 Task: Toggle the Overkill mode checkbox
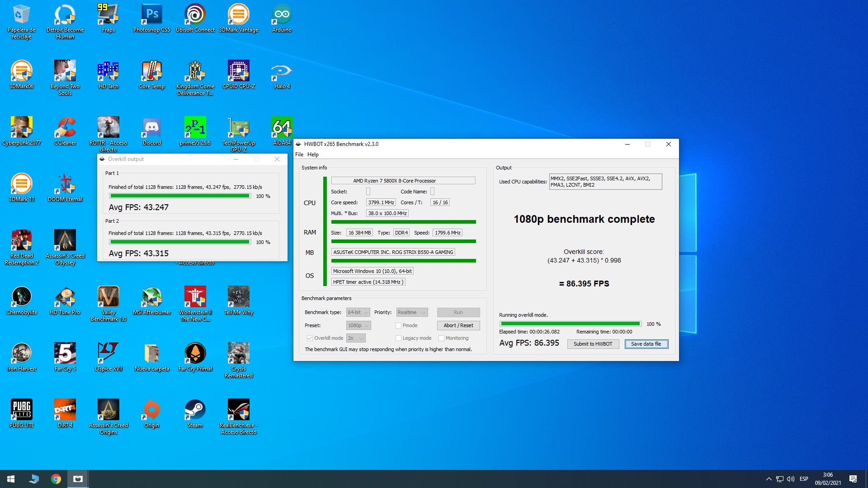(310, 338)
